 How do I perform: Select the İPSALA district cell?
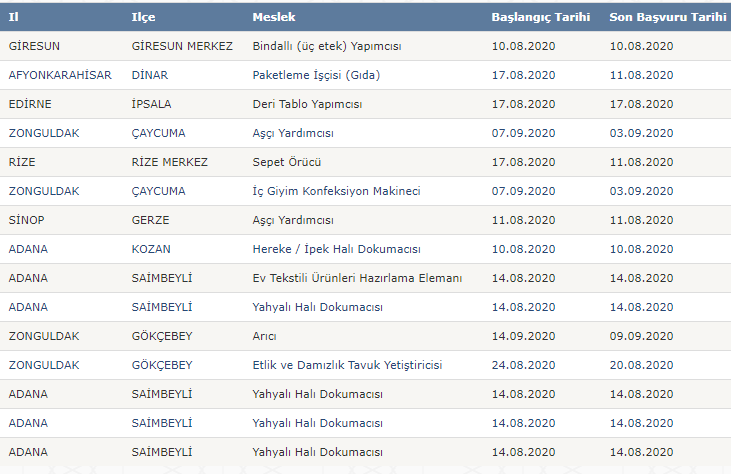tap(154, 104)
